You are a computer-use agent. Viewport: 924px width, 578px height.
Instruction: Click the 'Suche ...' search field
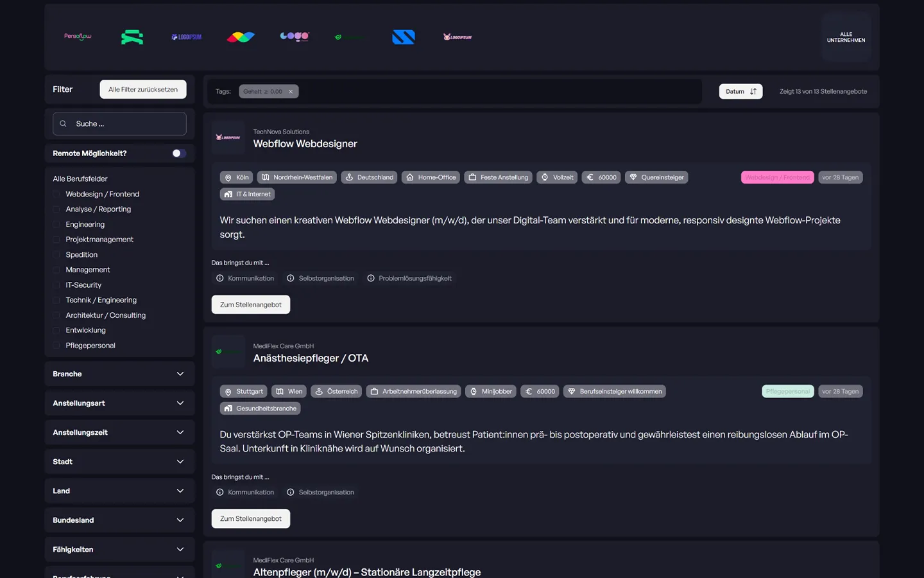click(x=119, y=123)
